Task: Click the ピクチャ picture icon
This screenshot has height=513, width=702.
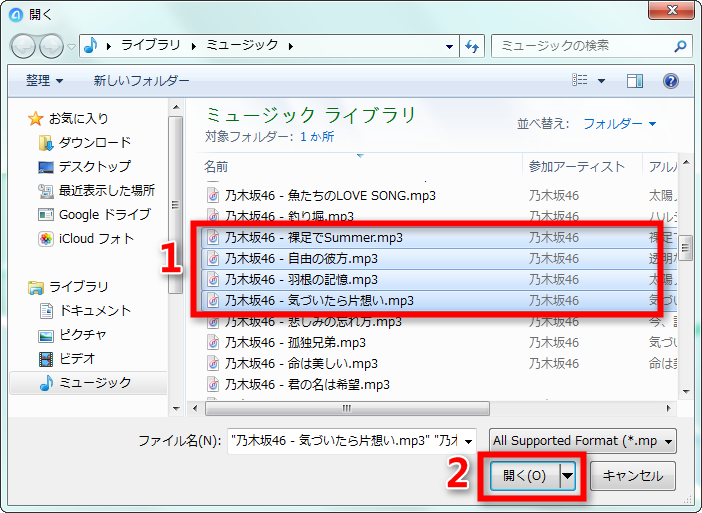Action: tap(46, 336)
